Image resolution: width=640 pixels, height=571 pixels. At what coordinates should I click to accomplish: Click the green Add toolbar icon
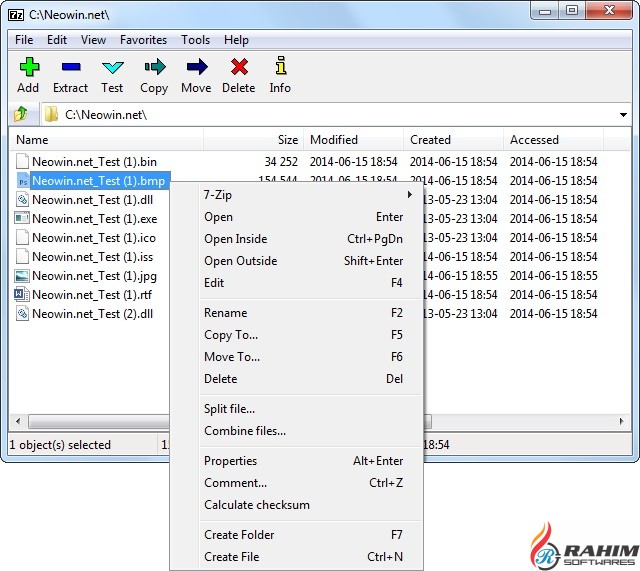[x=28, y=67]
